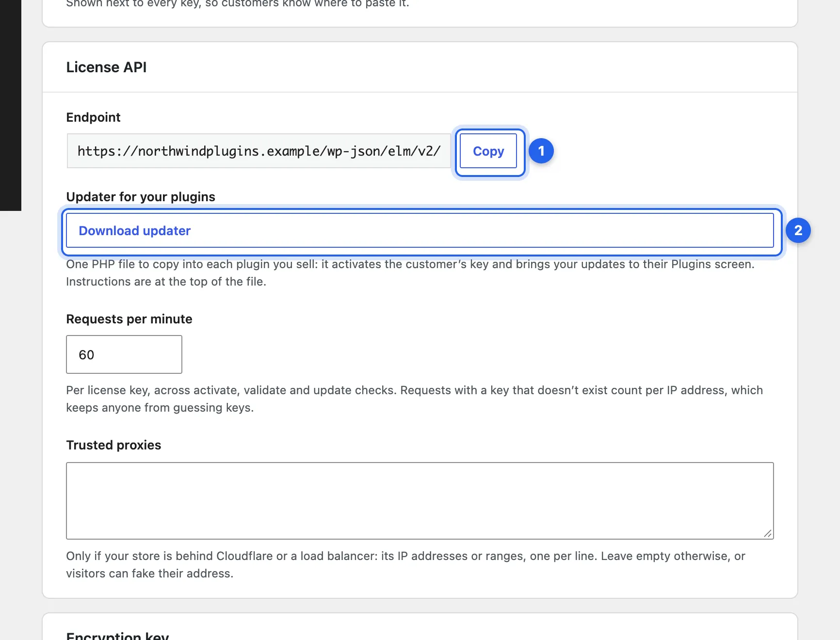Select the endpoint URL field
The height and width of the screenshot is (640, 840).
point(259,151)
